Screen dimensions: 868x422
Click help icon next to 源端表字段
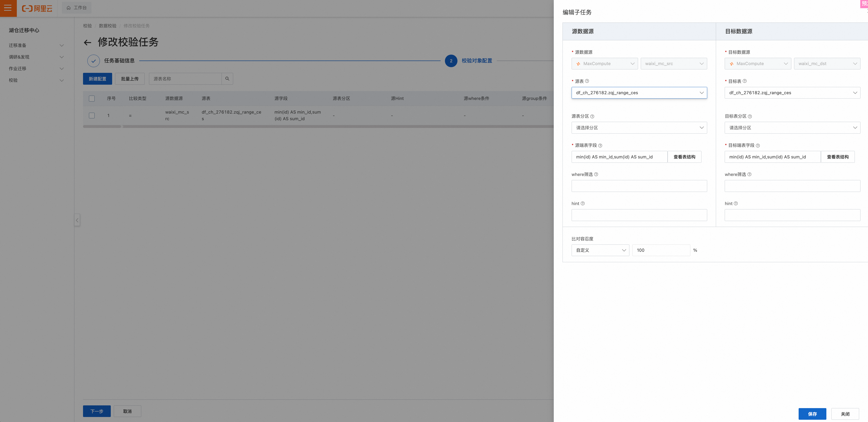tap(600, 146)
